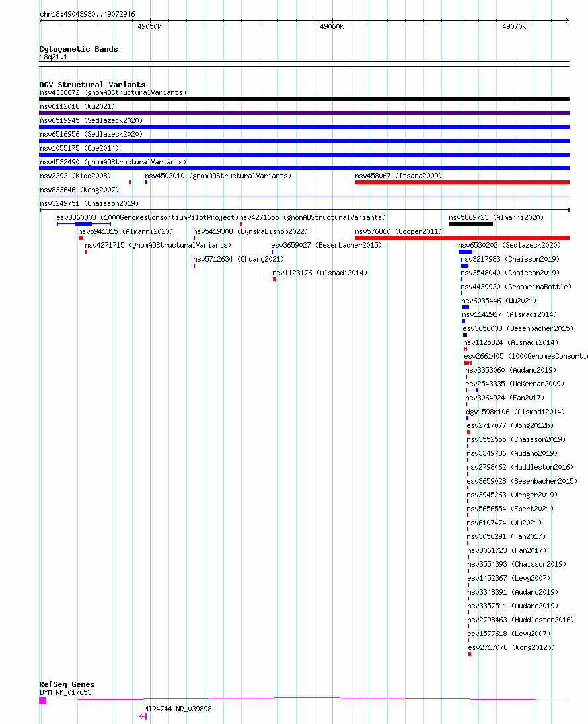588x724 pixels.
Task: Open nsv6530202 (Sedlazeck2020) label
Action: tap(509, 245)
